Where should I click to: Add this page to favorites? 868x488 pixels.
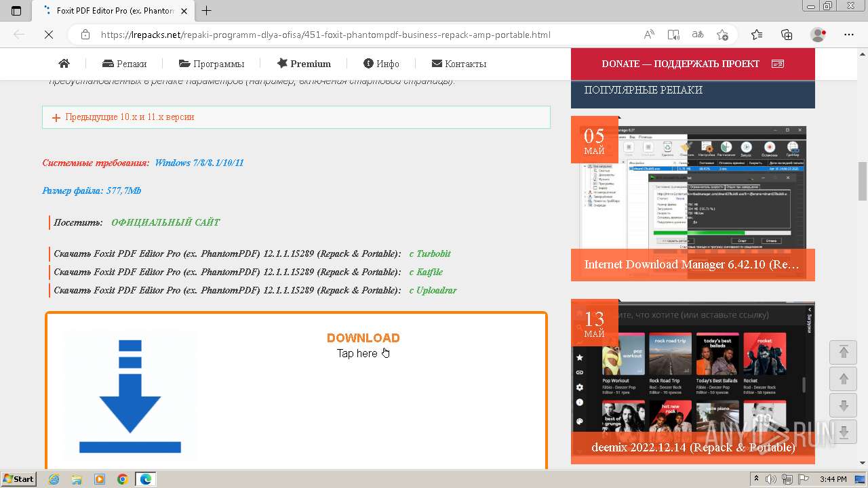pyautogui.click(x=722, y=35)
